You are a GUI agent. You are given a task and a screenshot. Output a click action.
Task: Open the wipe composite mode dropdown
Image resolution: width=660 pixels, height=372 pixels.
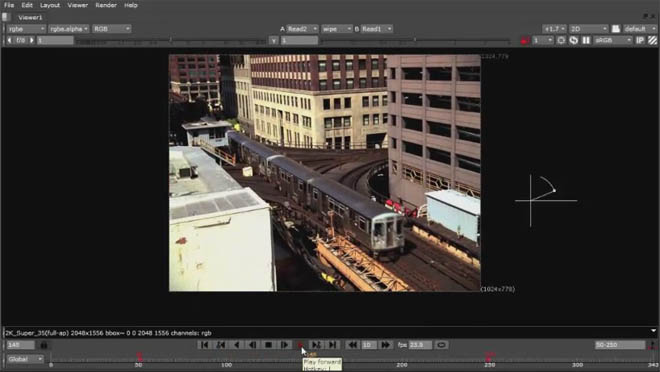[x=336, y=29]
